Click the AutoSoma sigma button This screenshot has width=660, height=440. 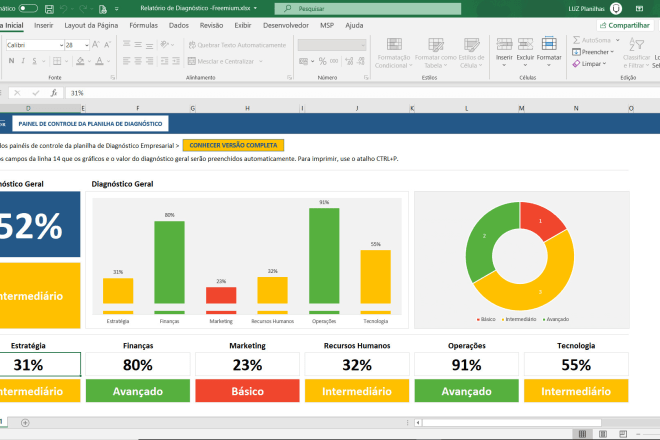[x=591, y=40]
